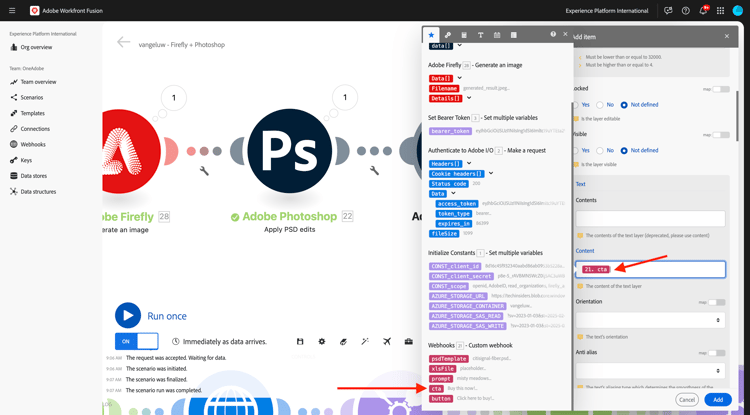Open the hamburger main menu
The image size is (750, 415).
pos(12,11)
